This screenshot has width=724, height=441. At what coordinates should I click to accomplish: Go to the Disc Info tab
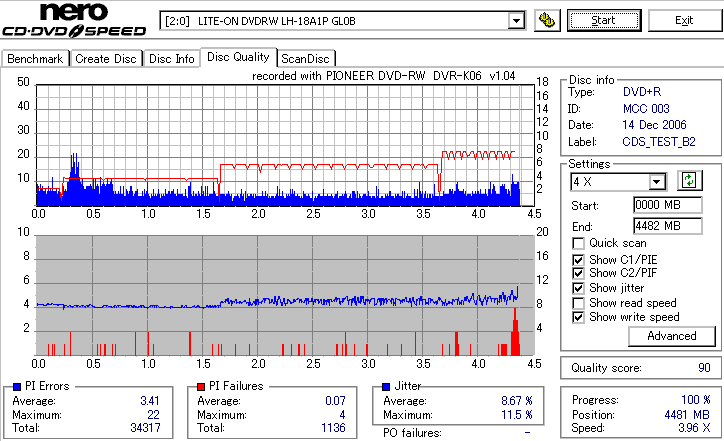point(172,59)
